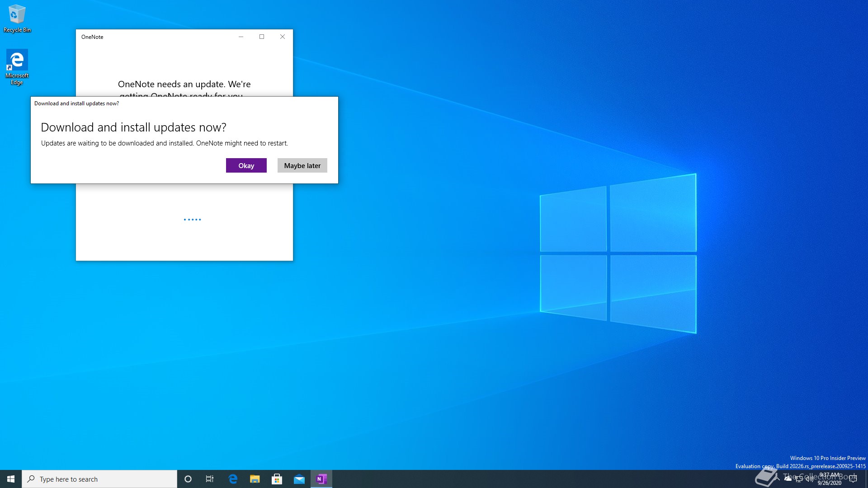868x488 pixels.
Task: Open the Mail app on taskbar
Action: (x=299, y=479)
